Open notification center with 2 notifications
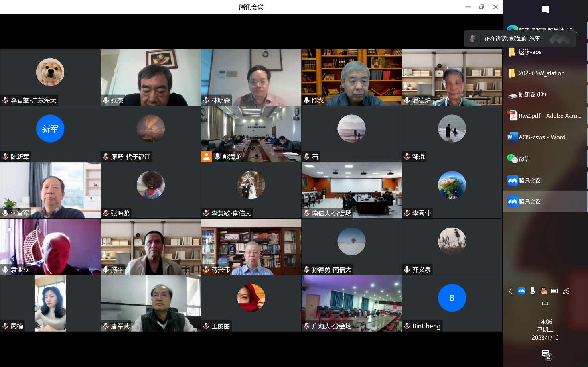Screen dimensions: 588x367 click(546, 354)
